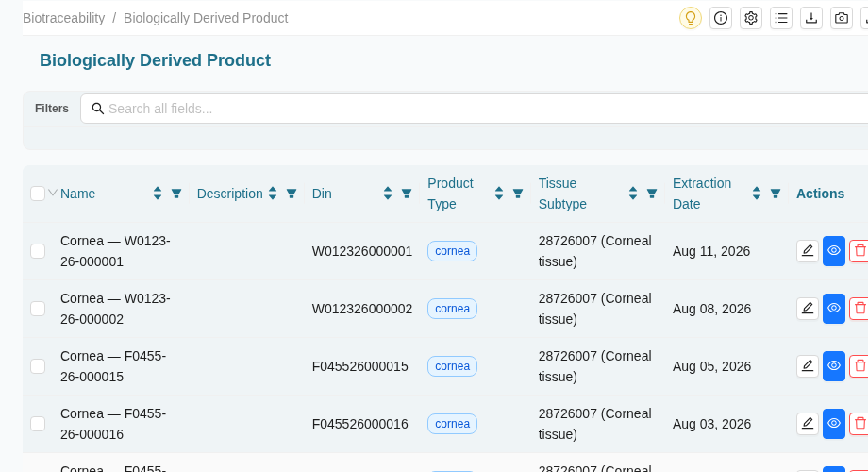
Task: Edit the F0455-26-000016 cornea row
Action: 808,424
